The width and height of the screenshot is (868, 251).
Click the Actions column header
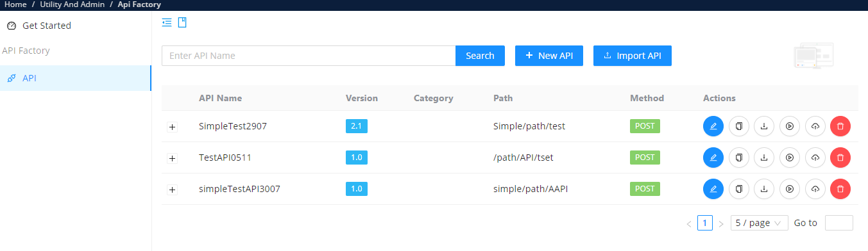tap(719, 98)
